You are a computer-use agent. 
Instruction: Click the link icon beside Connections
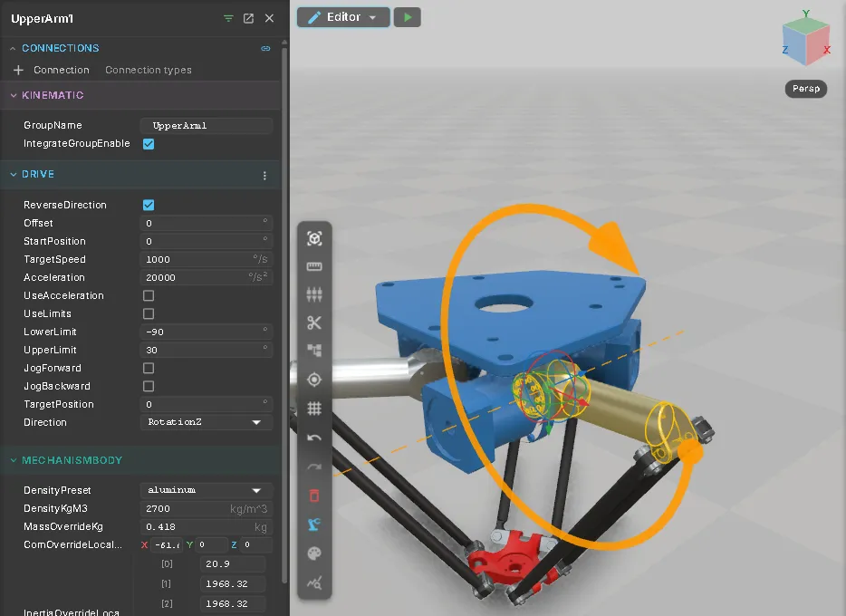(265, 49)
